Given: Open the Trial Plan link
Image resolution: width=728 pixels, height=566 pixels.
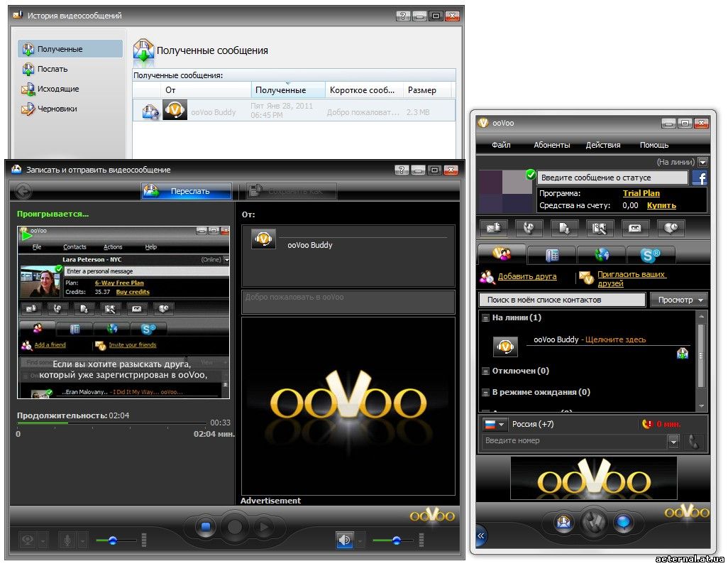Looking at the screenshot, I should [641, 193].
